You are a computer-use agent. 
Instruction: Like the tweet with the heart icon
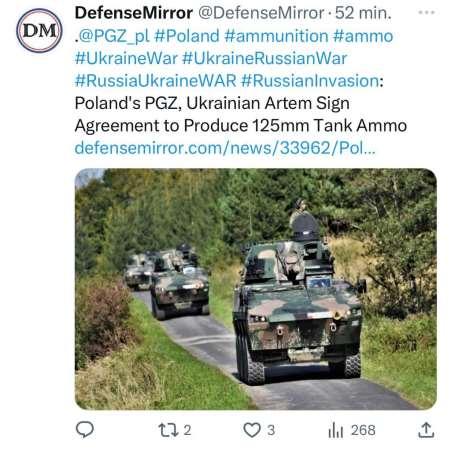(252, 430)
